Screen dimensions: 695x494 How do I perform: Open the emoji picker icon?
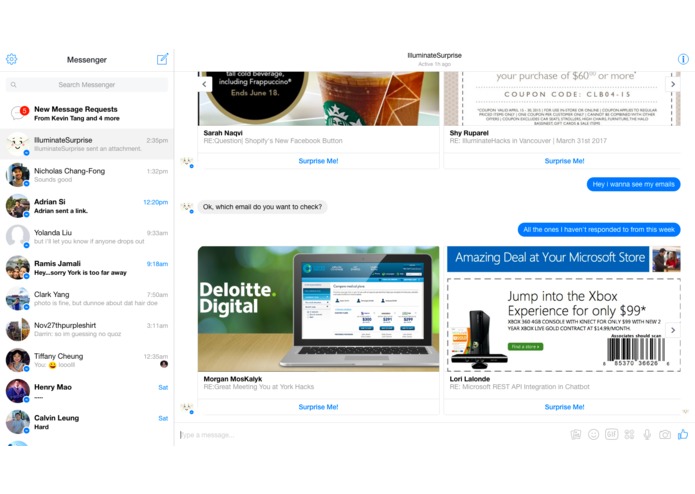(x=593, y=435)
